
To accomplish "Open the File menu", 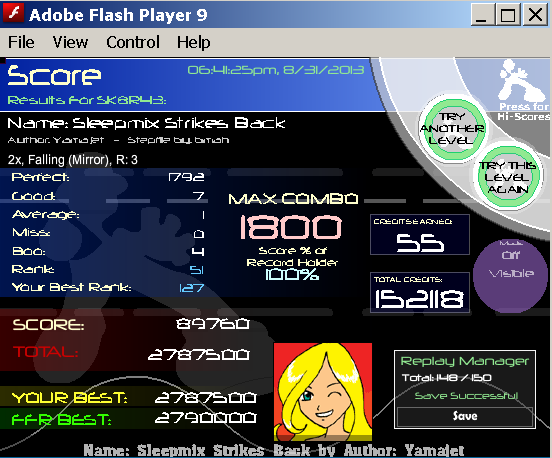I will [x=21, y=42].
